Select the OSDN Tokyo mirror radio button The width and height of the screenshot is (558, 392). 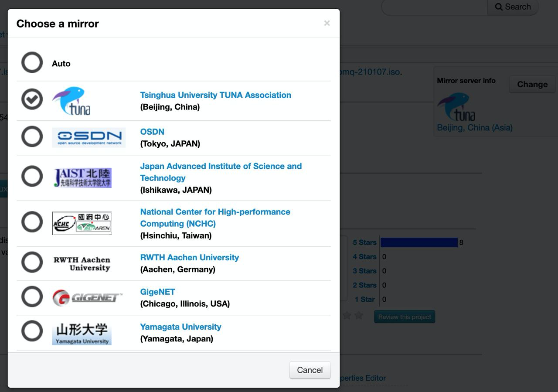coord(31,136)
